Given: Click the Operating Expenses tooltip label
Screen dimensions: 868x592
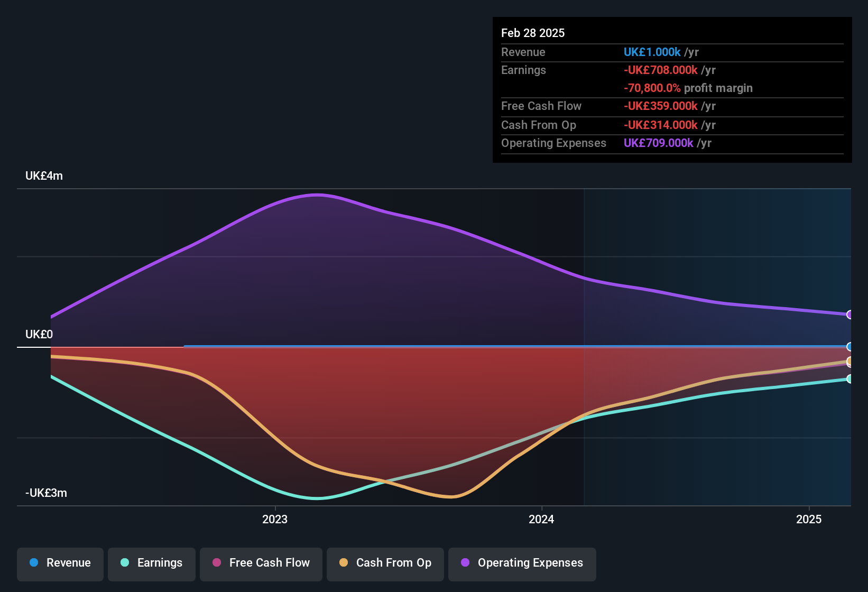Looking at the screenshot, I should 553,143.
